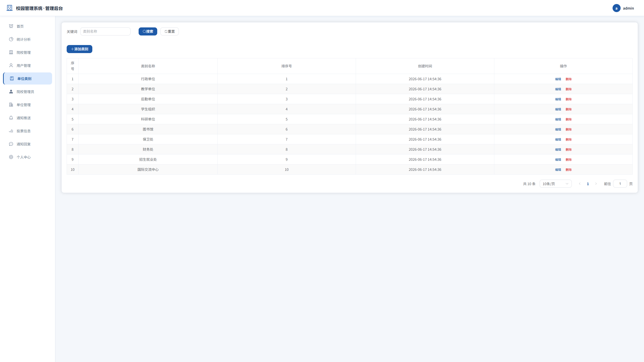Edit the 学生组织 row

pyautogui.click(x=558, y=109)
